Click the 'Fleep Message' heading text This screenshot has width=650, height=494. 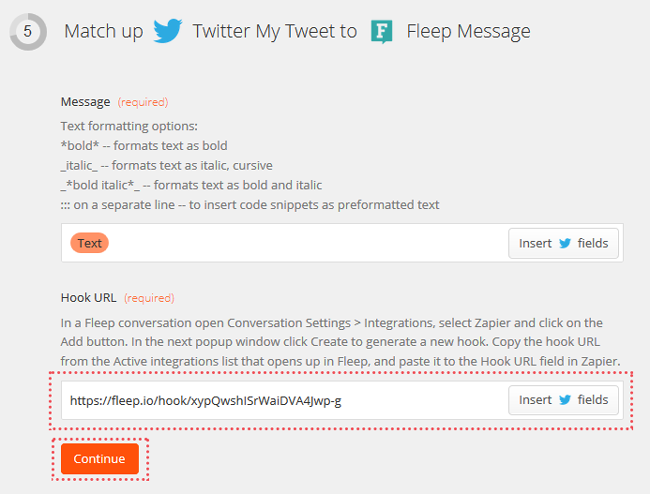(468, 31)
